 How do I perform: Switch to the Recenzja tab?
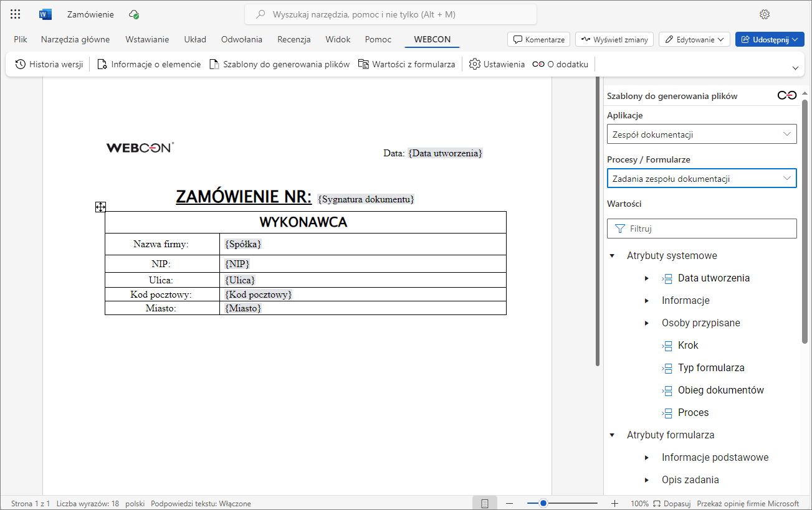click(294, 39)
